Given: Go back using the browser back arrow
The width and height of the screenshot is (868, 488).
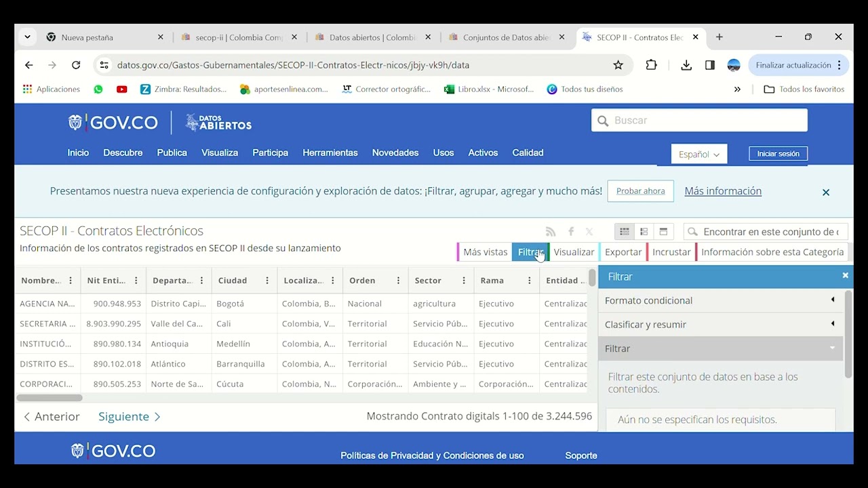Looking at the screenshot, I should click(28, 65).
